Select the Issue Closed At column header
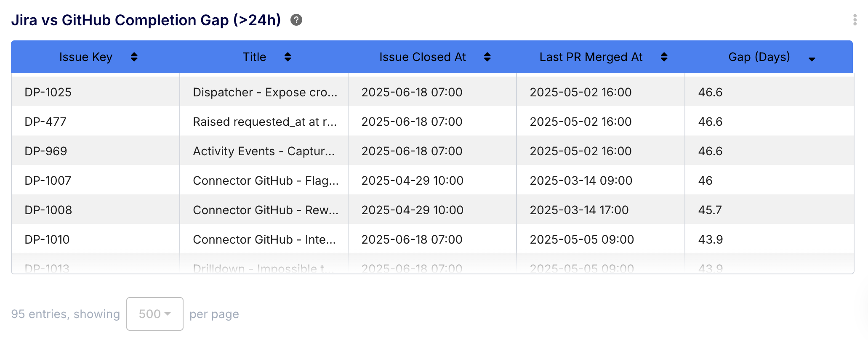Viewport: 868px width, 340px height. point(422,57)
